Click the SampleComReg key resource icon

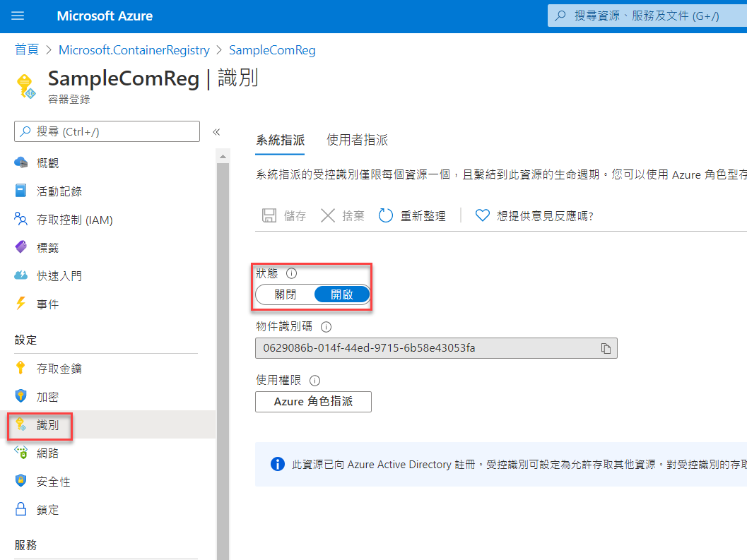[25, 86]
